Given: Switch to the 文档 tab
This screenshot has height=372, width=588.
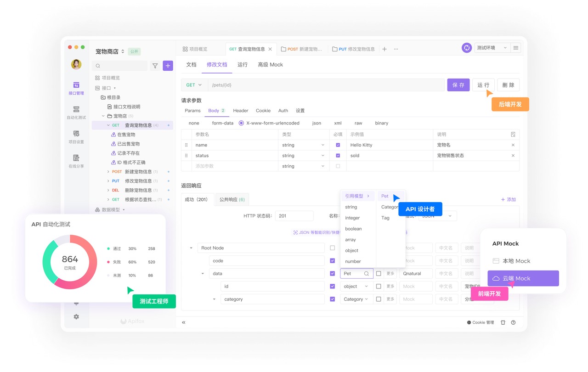Looking at the screenshot, I should pos(192,65).
